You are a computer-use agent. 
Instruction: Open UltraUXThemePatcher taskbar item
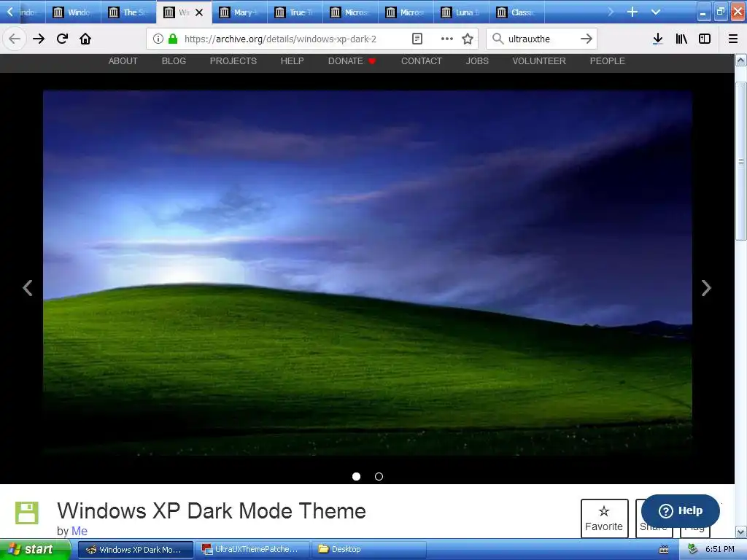252,550
